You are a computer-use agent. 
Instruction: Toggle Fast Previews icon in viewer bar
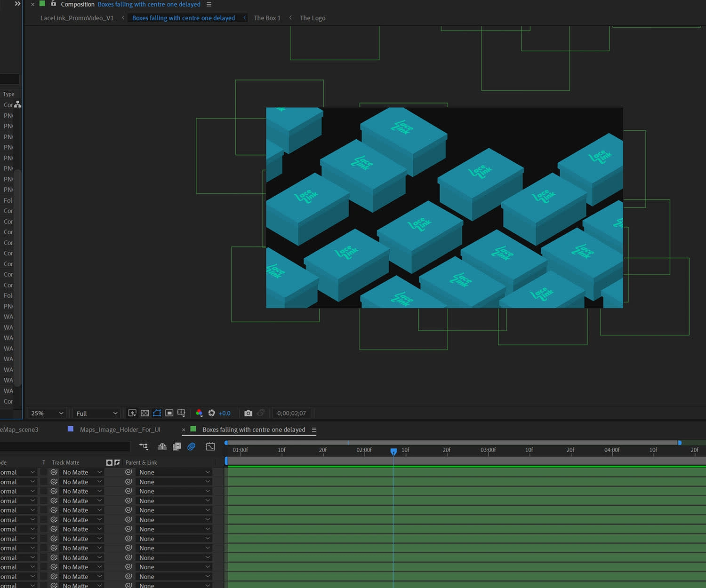[132, 413]
